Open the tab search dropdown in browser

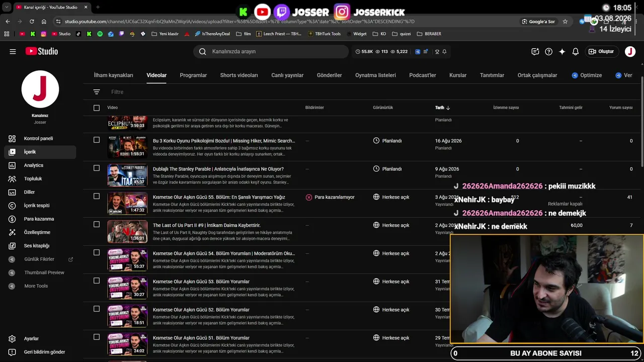(x=7, y=7)
